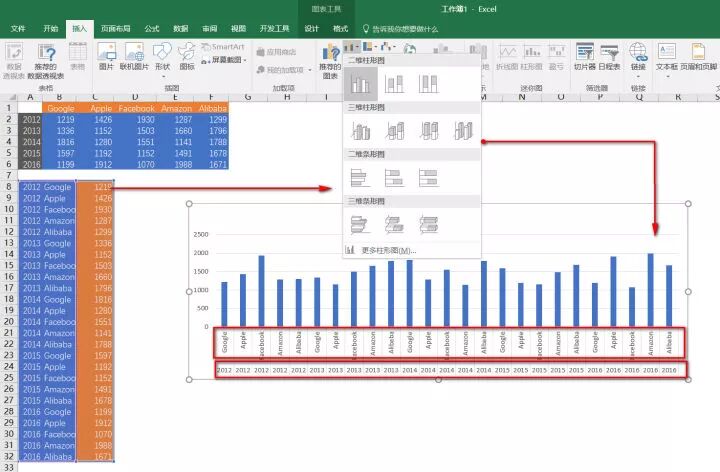Insert a 柱形图 sparkline
The height and width of the screenshot is (472, 720).
[x=531, y=57]
